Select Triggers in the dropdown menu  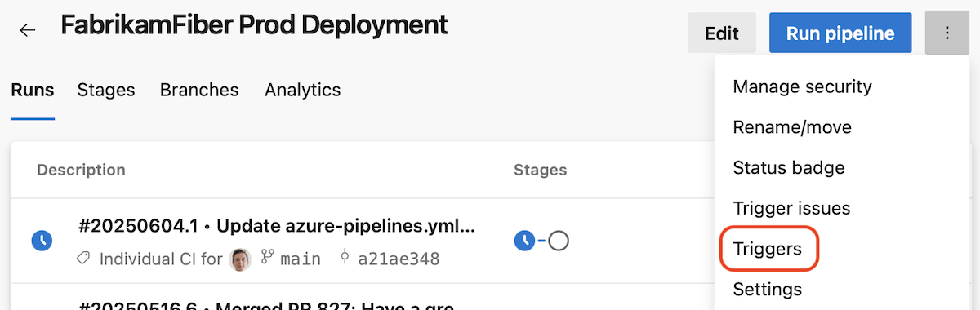click(x=768, y=249)
